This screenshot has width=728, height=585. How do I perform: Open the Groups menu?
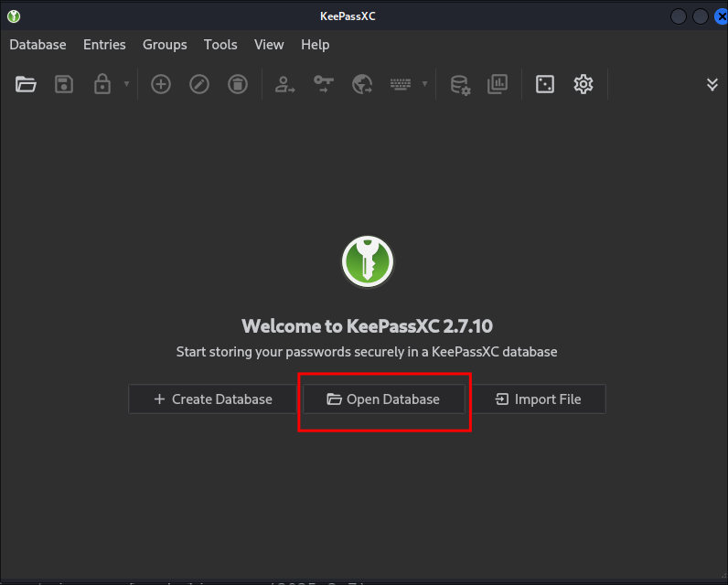pyautogui.click(x=165, y=45)
